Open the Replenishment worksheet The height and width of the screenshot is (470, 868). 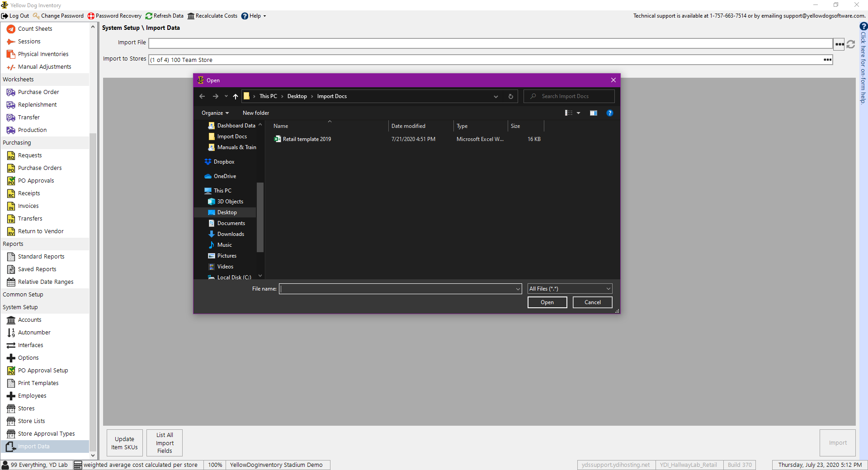pos(37,104)
